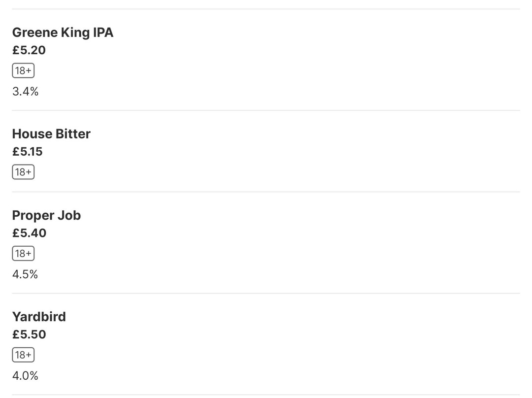Viewport: 532px width, 398px height.
Task: Tap the £5.40 price for Proper Job
Action: coord(29,233)
